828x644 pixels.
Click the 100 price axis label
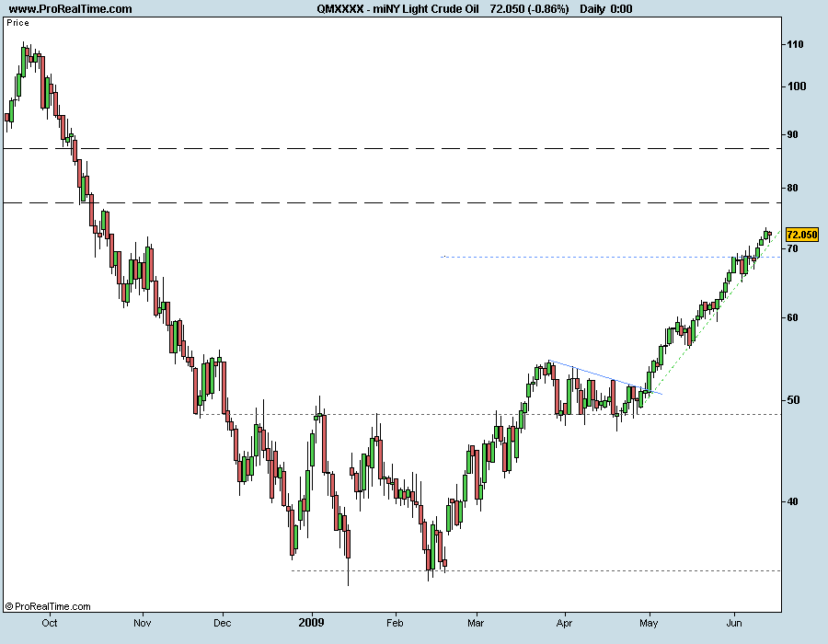(x=797, y=86)
